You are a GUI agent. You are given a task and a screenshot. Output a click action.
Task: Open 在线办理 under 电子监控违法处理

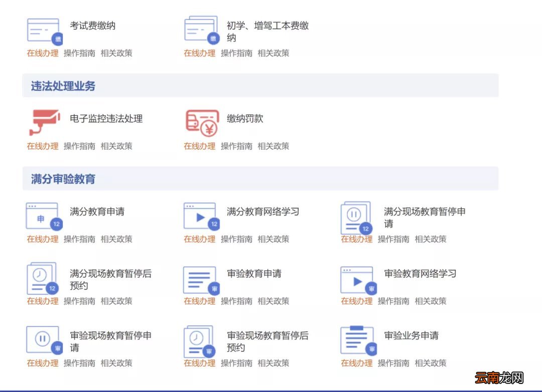(43, 146)
